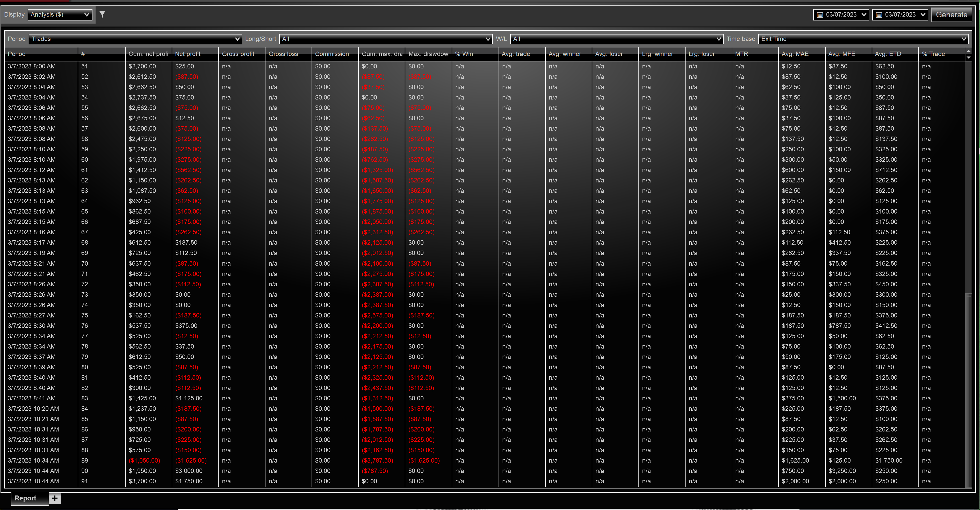Open the end date picker next to Generate
Viewport: 980px width, 510px height.
click(900, 15)
